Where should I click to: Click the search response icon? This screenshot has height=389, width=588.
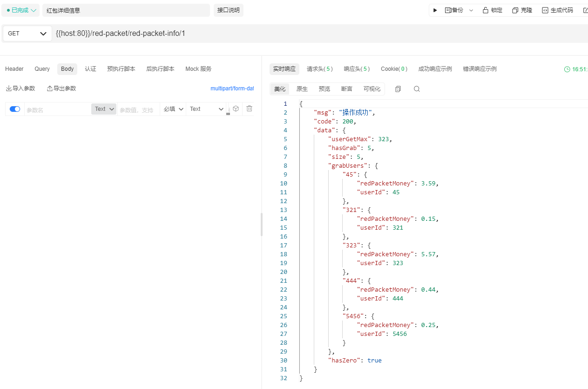pos(417,89)
